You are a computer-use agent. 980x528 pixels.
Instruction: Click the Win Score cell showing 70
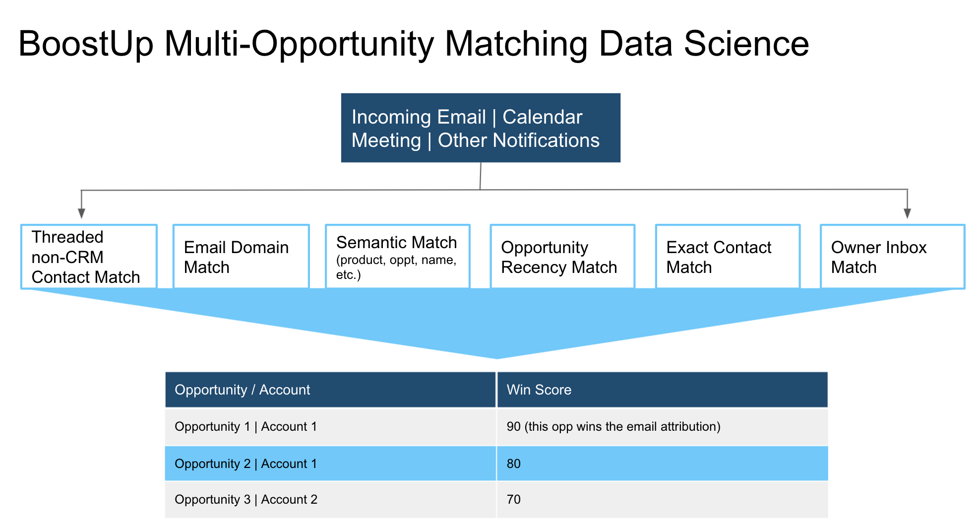pos(663,500)
